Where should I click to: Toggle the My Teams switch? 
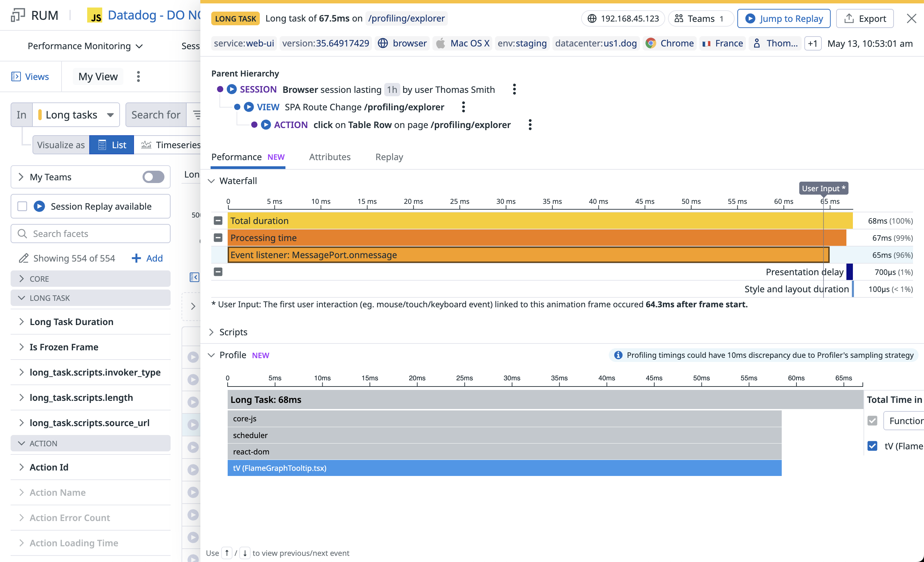pos(153,177)
